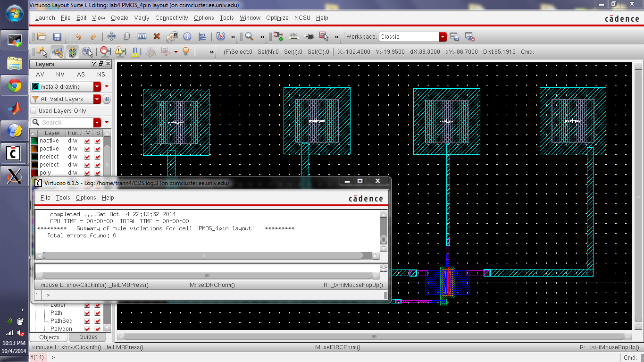Click the circular arrow toolbar icon

tap(220, 36)
